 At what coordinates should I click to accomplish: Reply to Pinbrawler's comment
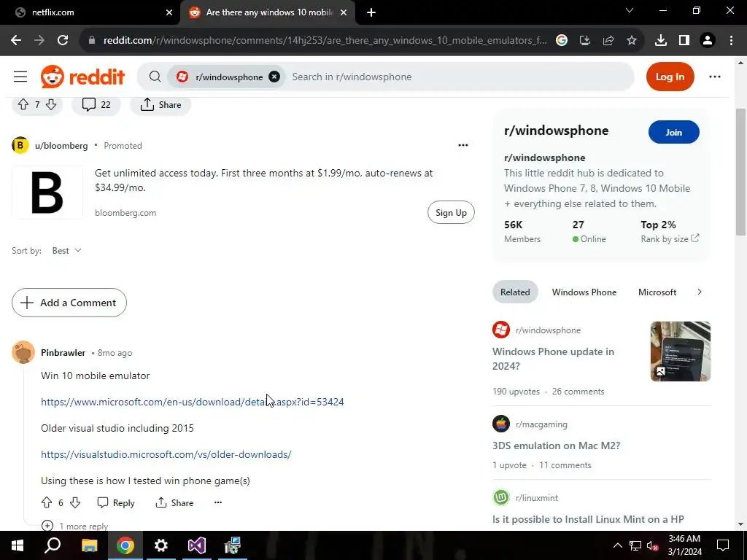pos(116,502)
